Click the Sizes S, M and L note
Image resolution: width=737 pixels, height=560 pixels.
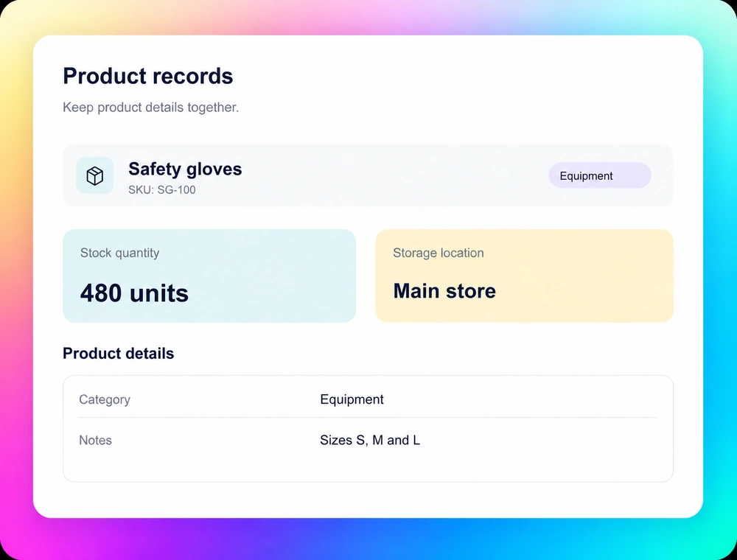(x=370, y=440)
